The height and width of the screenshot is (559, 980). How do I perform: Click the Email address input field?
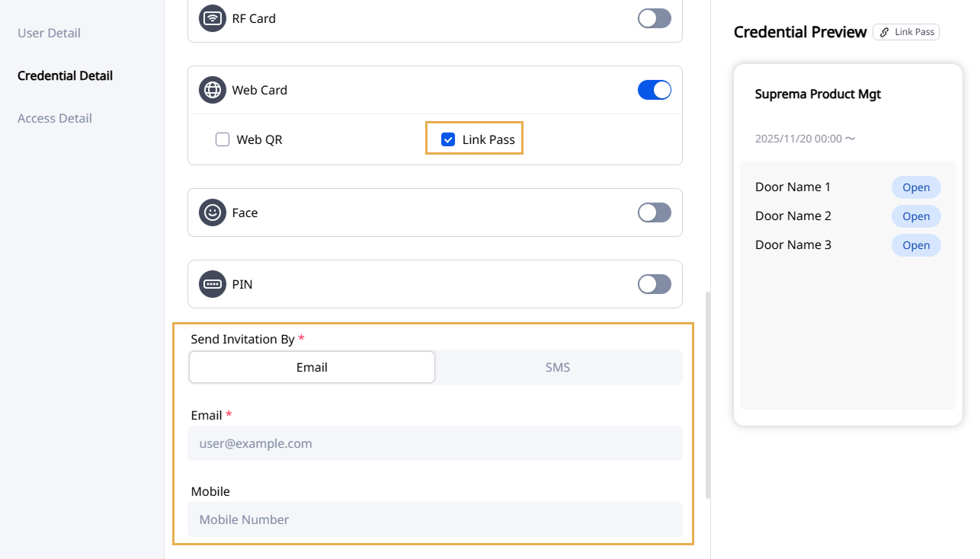(434, 443)
